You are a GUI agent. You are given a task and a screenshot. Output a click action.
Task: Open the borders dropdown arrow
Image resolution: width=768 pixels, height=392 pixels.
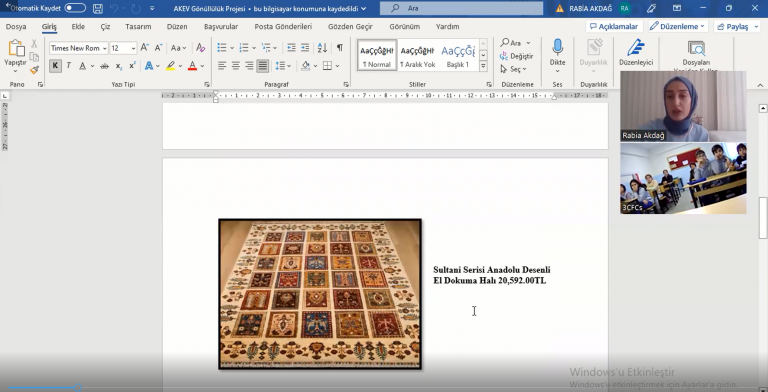pos(337,66)
